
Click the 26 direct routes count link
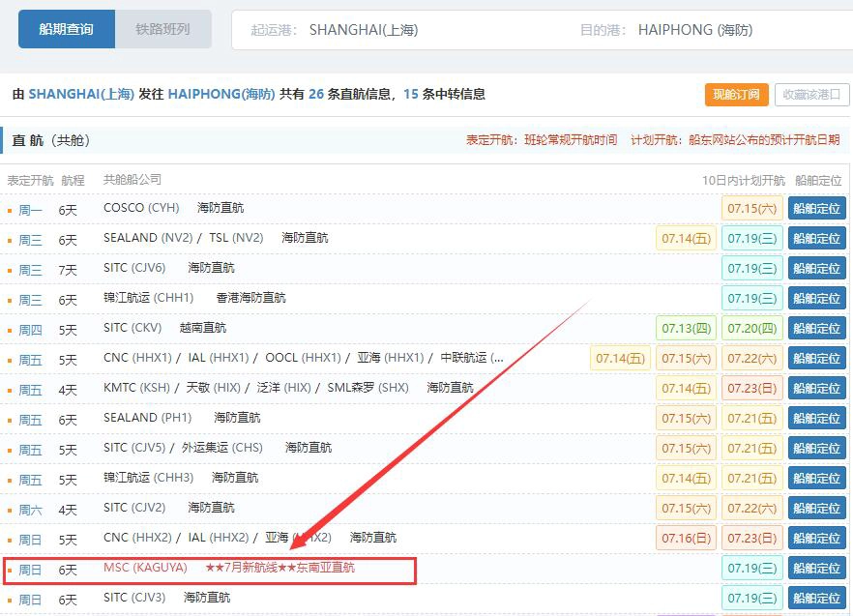coord(316,94)
